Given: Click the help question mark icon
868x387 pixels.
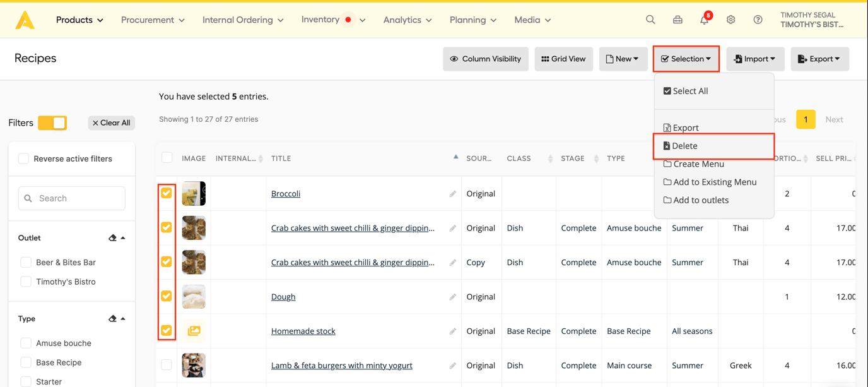Looking at the screenshot, I should coord(758,20).
